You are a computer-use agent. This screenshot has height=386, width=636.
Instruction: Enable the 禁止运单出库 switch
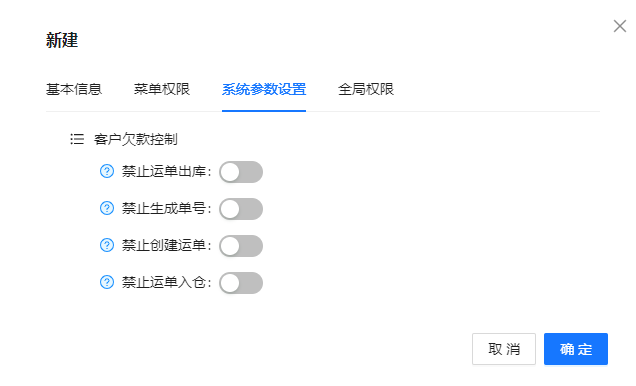241,172
